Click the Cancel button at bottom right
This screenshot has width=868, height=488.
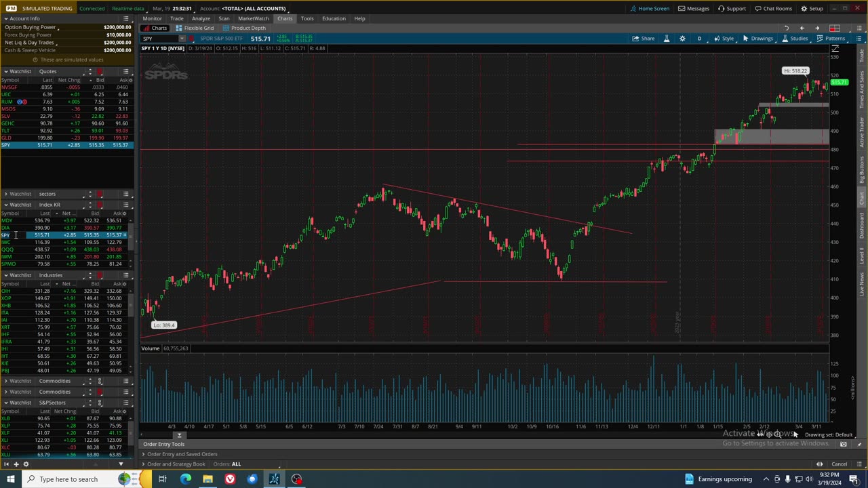pos(839,464)
